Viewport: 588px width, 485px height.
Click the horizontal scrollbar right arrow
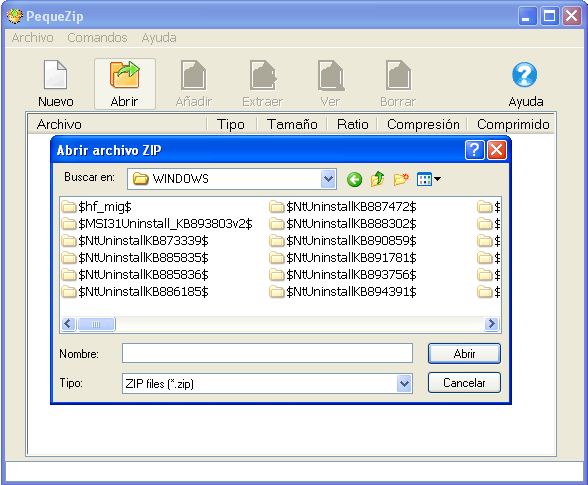coord(492,324)
